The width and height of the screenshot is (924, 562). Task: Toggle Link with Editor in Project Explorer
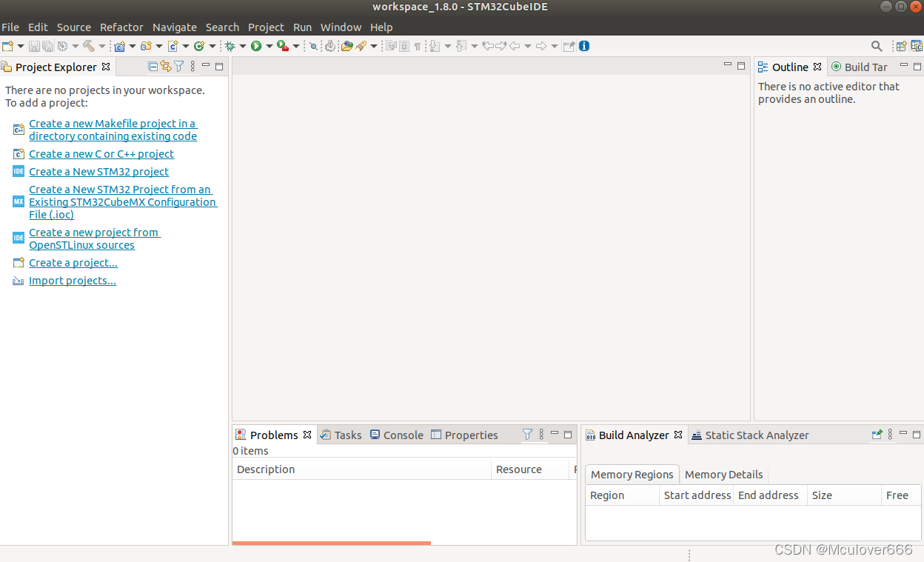click(166, 67)
